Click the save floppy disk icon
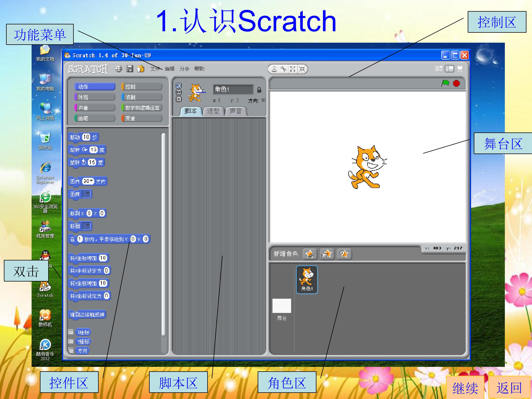The height and width of the screenshot is (399, 532). pyautogui.click(x=130, y=69)
